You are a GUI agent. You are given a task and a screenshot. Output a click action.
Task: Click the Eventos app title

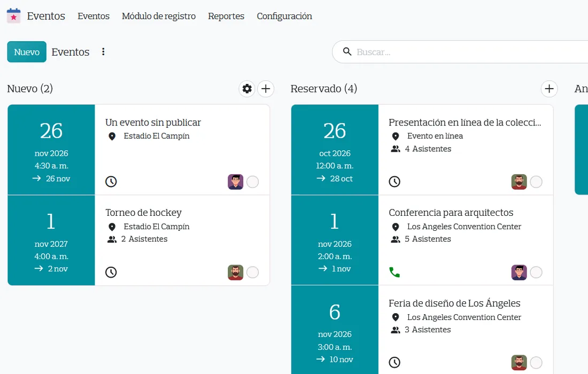click(46, 16)
